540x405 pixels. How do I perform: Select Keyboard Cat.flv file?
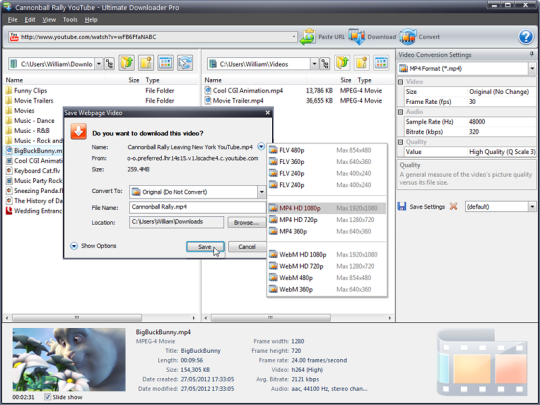pyautogui.click(x=34, y=170)
